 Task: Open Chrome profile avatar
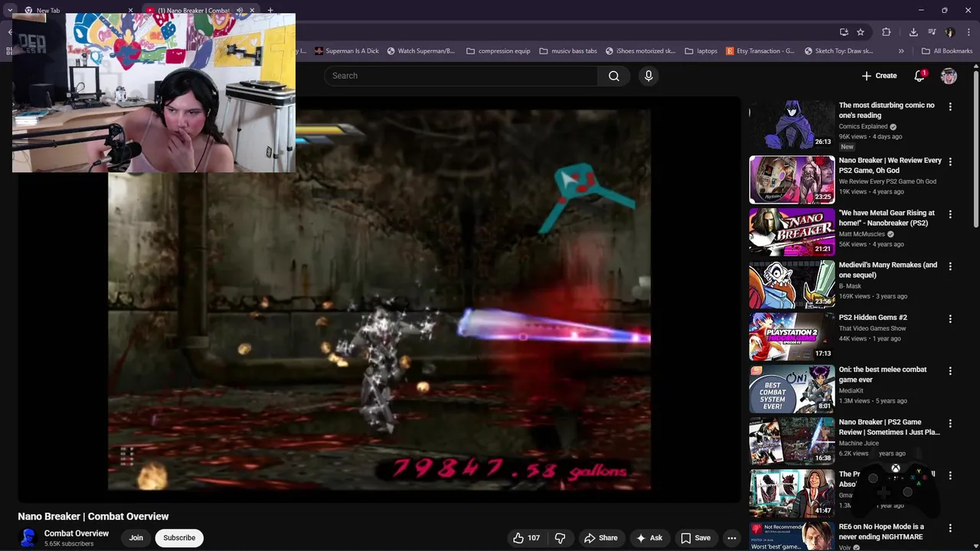point(950,32)
